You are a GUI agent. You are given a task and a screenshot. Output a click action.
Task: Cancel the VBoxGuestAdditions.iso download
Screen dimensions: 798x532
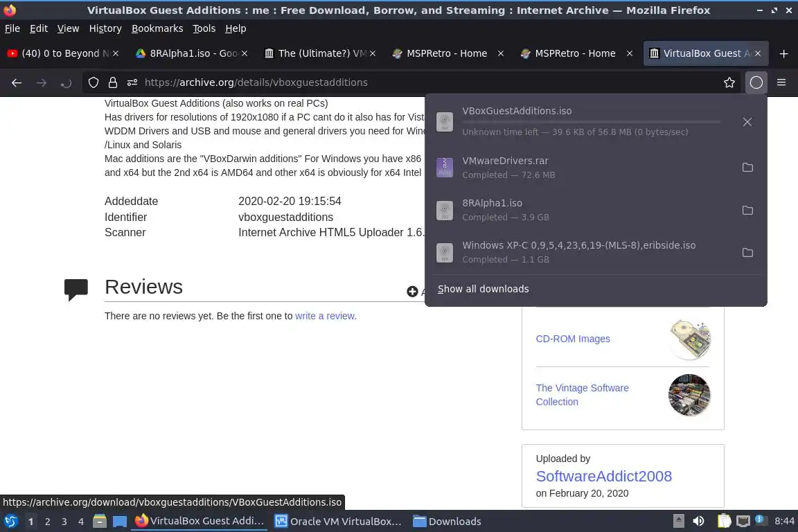click(747, 122)
